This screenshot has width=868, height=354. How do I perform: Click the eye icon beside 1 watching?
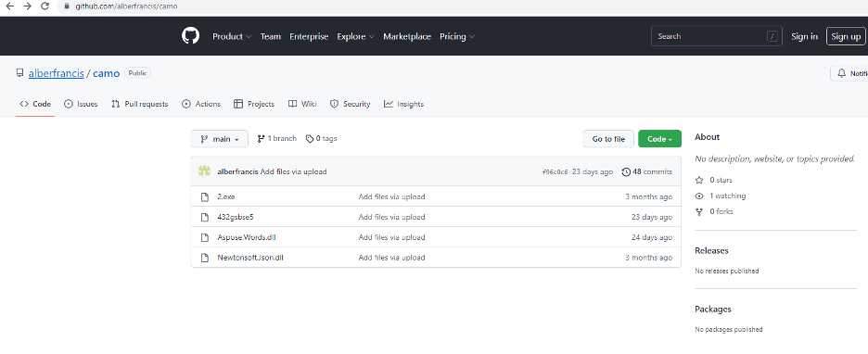pyautogui.click(x=699, y=196)
